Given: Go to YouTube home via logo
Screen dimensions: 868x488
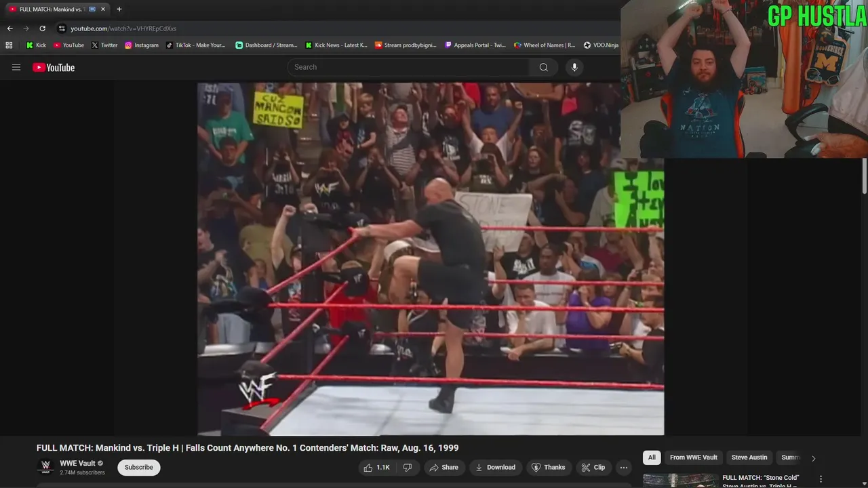Looking at the screenshot, I should pyautogui.click(x=54, y=67).
